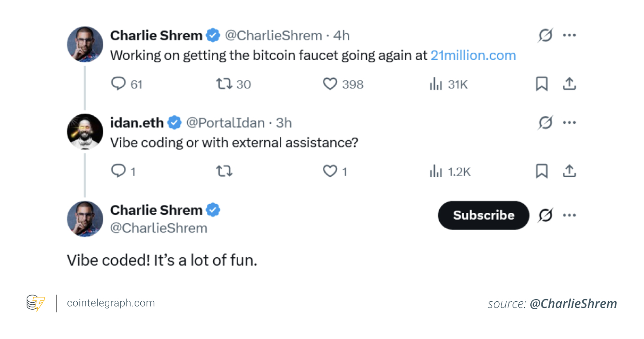Open more options on Charlie Shrem's tweet
644x339 pixels.
coord(570,35)
